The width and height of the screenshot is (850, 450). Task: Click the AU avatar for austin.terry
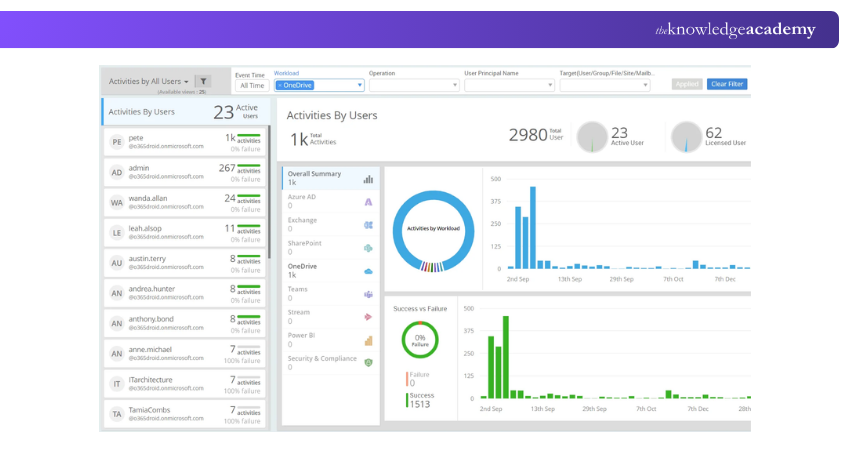coord(117,263)
